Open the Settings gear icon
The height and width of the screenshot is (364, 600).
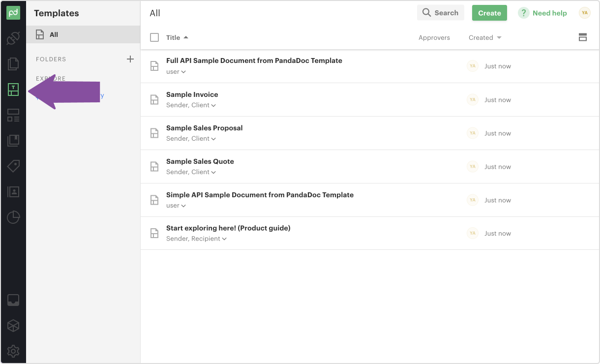[x=13, y=351]
